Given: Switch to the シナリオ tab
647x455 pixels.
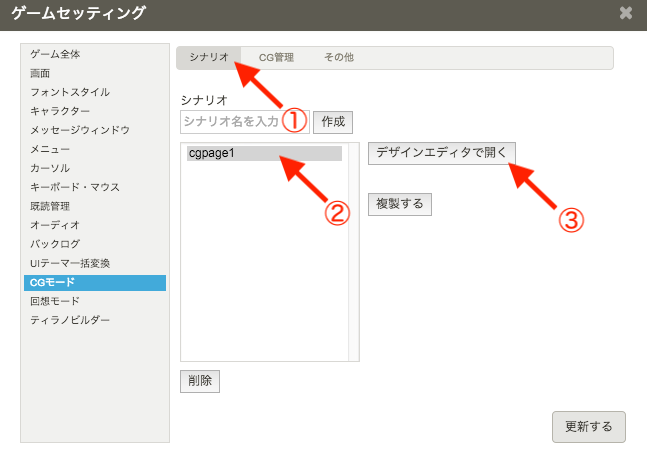Looking at the screenshot, I should click(x=208, y=58).
